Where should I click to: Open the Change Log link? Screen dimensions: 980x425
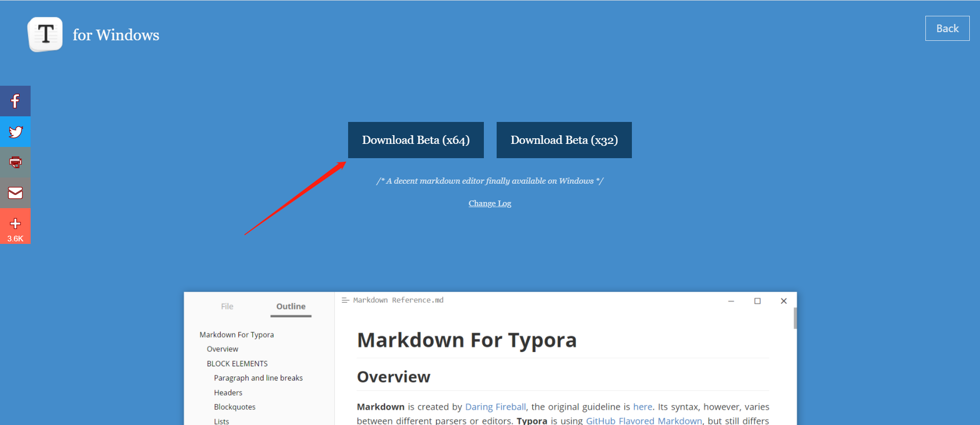coord(490,203)
